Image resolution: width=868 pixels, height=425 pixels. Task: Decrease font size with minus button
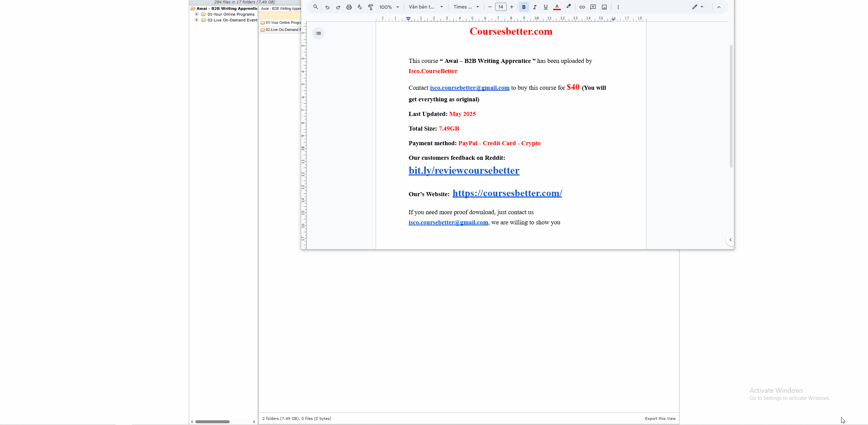490,7
